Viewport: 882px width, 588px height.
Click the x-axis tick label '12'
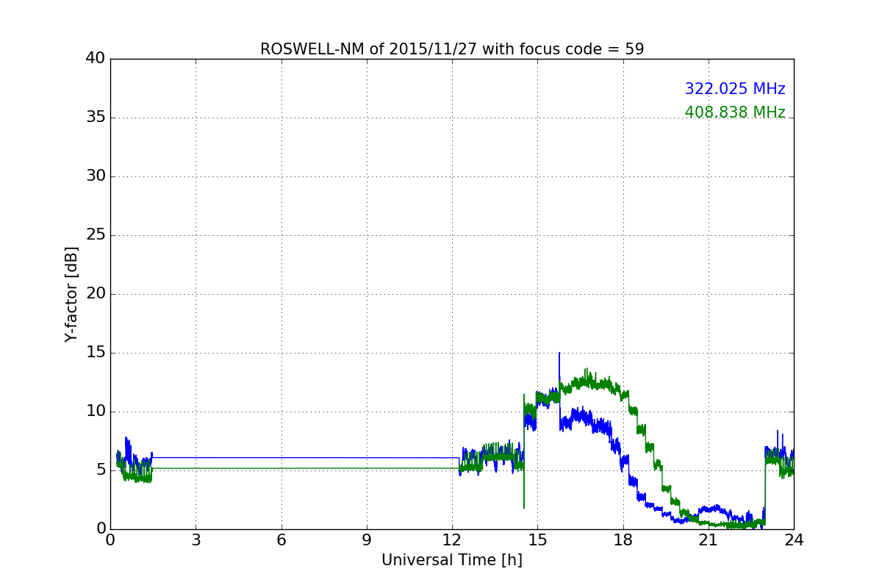[452, 540]
